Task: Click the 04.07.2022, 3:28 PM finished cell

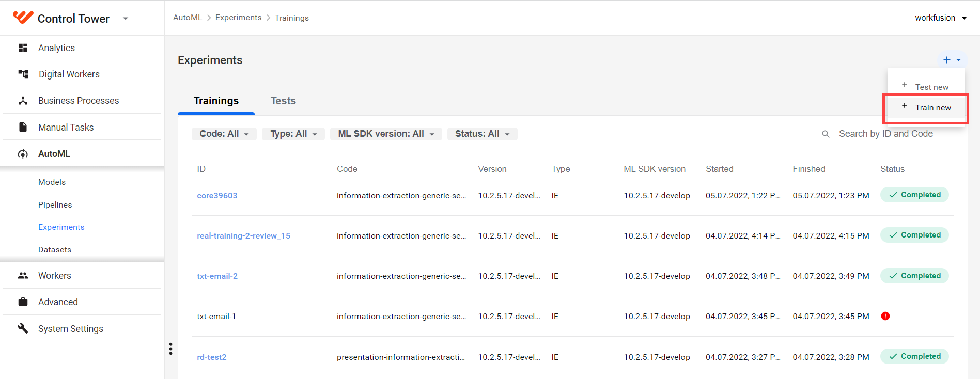Action: [x=831, y=357]
